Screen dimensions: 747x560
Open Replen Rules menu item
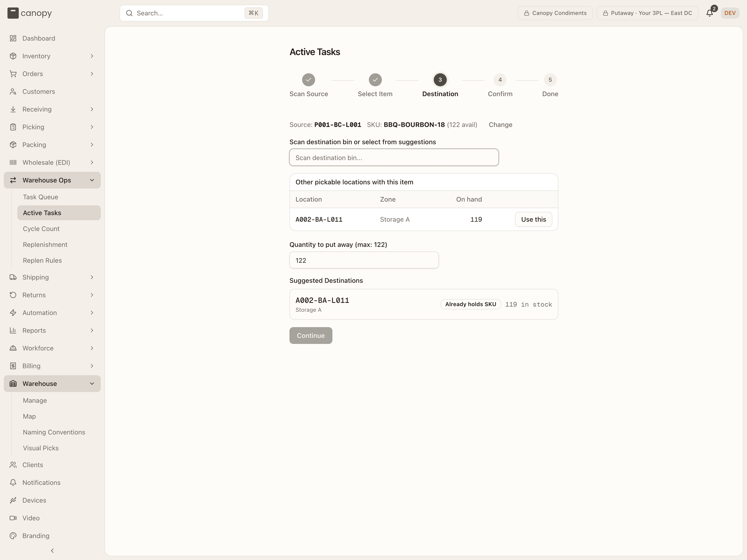click(59, 261)
